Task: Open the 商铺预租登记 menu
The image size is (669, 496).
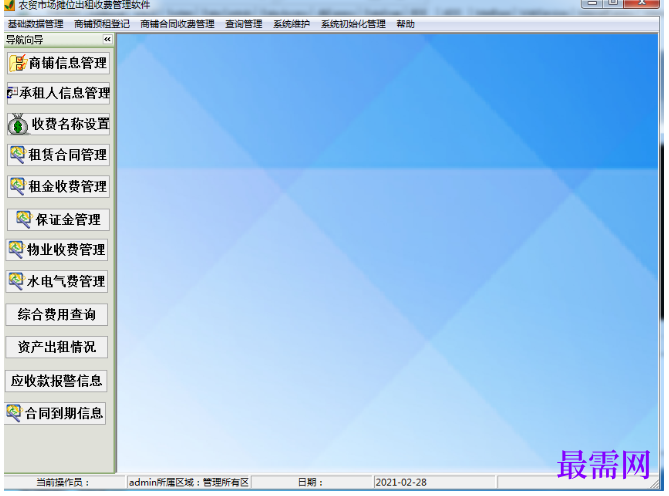Action: (102, 24)
